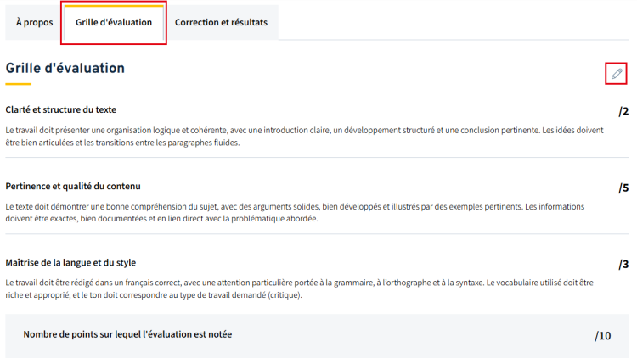Click the total /10 points value
The width and height of the screenshot is (637, 364).
click(603, 336)
